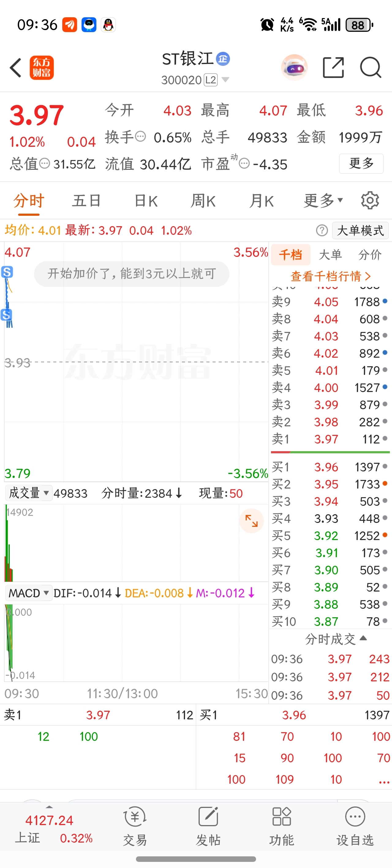The image size is (392, 868).
Task: Tap the 卖6 row at 4.02
Action: [x=330, y=353]
